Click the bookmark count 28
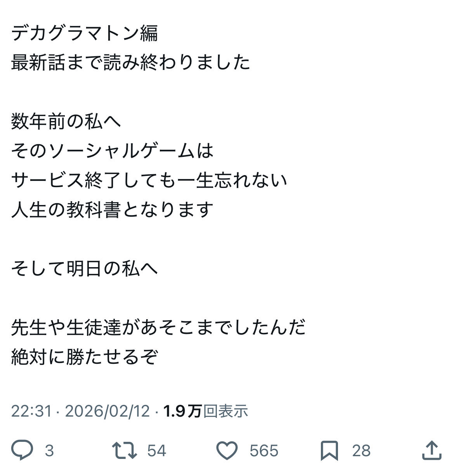454x476 pixels. click(x=361, y=451)
